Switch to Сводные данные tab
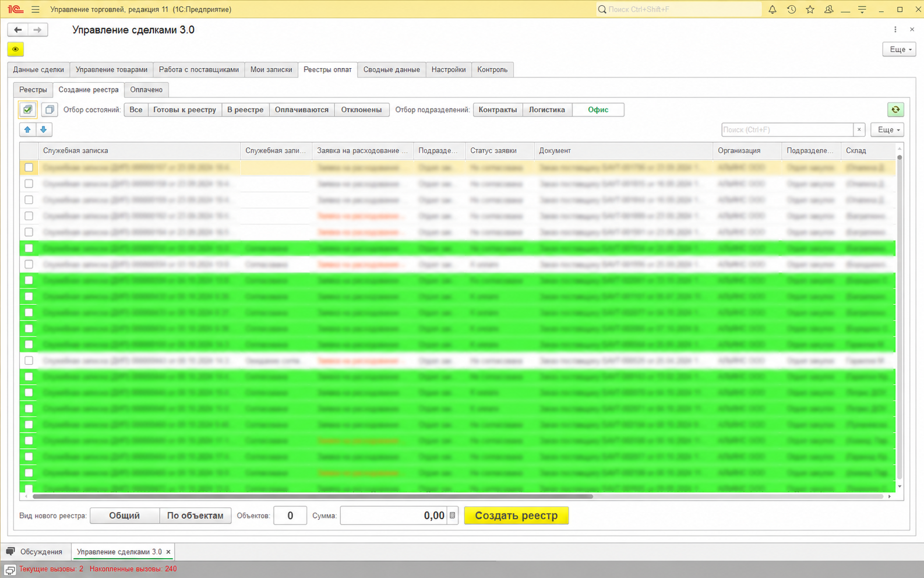 pos(392,69)
